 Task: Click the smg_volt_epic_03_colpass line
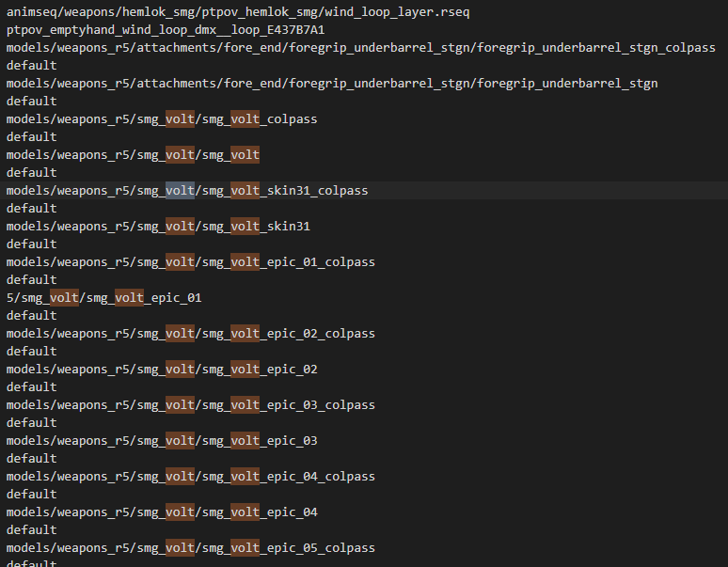(190, 405)
